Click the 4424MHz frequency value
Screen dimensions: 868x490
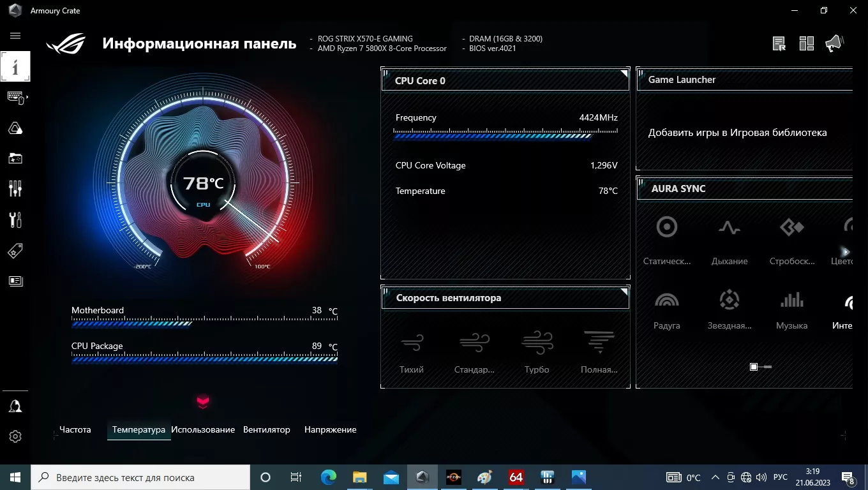tap(598, 117)
